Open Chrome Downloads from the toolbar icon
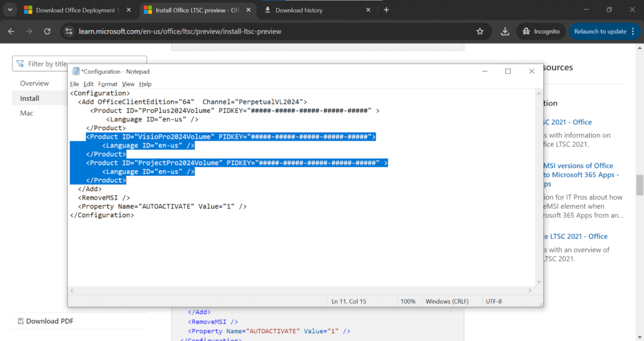 505,31
